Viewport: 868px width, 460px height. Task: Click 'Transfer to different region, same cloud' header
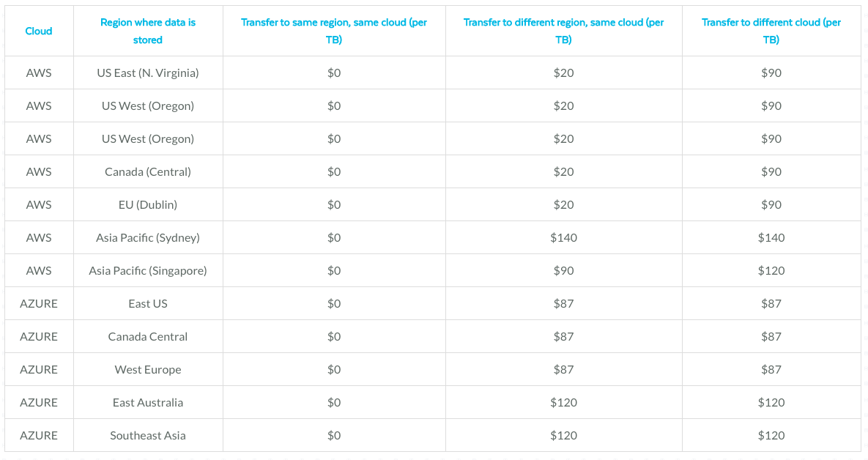coord(563,31)
